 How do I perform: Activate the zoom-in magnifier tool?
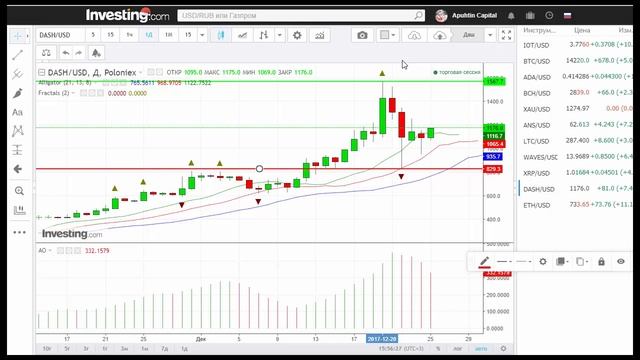click(x=19, y=191)
